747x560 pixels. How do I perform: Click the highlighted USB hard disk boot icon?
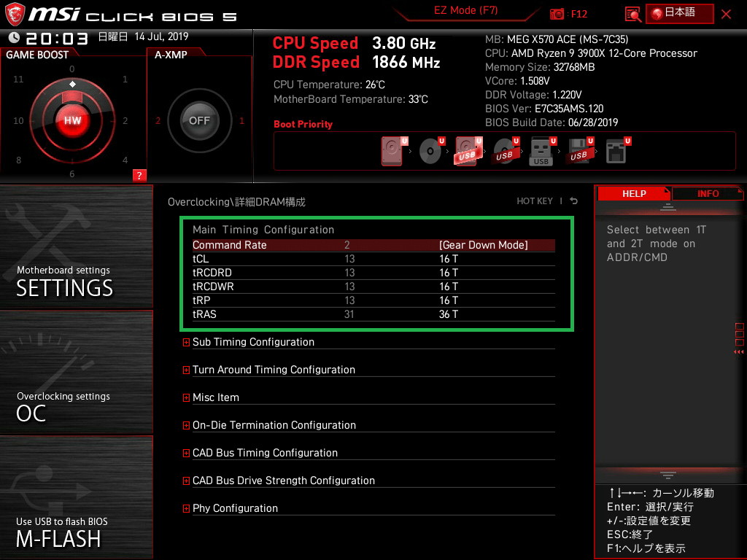coord(469,151)
